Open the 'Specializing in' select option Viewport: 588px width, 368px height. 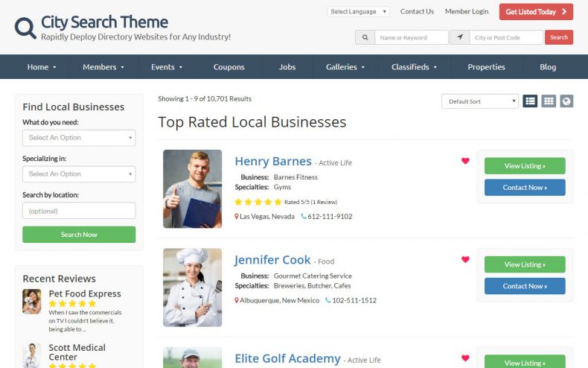point(79,174)
